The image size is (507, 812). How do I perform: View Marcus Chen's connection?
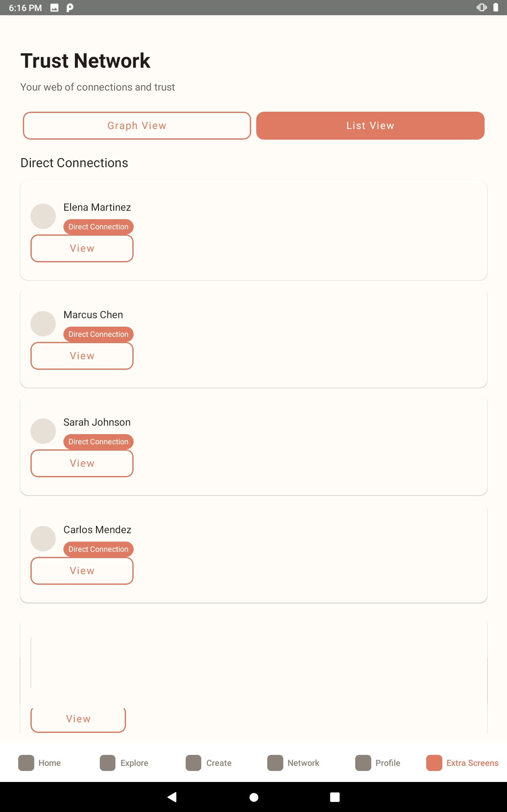click(x=82, y=356)
